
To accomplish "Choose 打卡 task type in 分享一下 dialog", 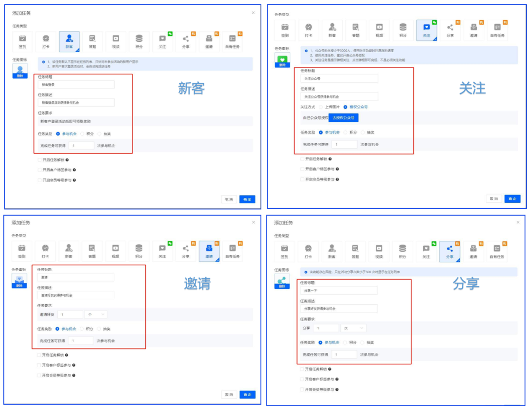I will point(308,252).
